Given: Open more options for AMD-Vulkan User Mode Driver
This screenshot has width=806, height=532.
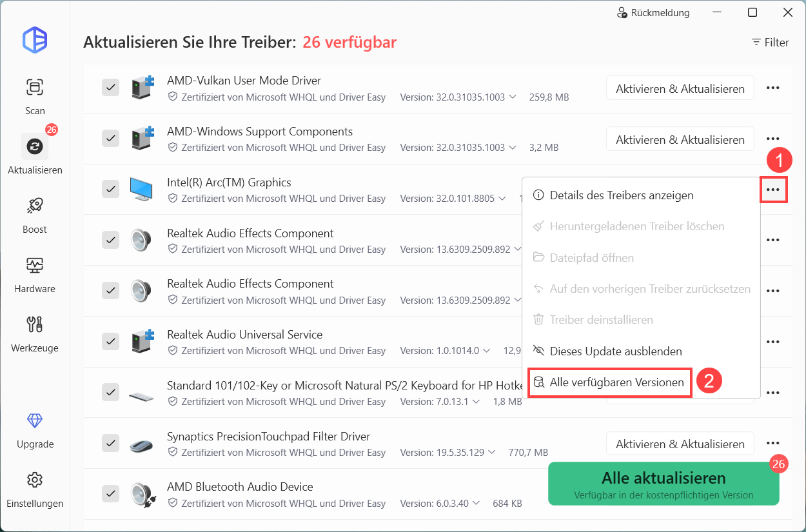Looking at the screenshot, I should pyautogui.click(x=773, y=88).
